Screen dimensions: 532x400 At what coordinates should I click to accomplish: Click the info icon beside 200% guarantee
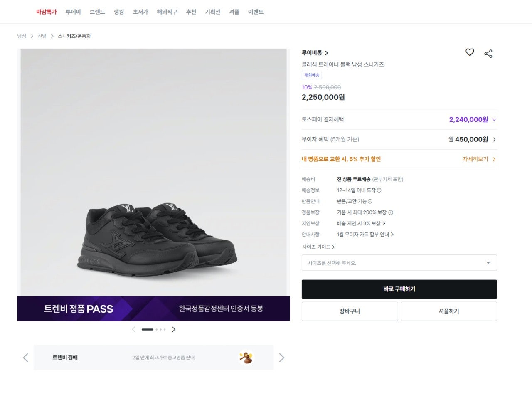pos(391,212)
